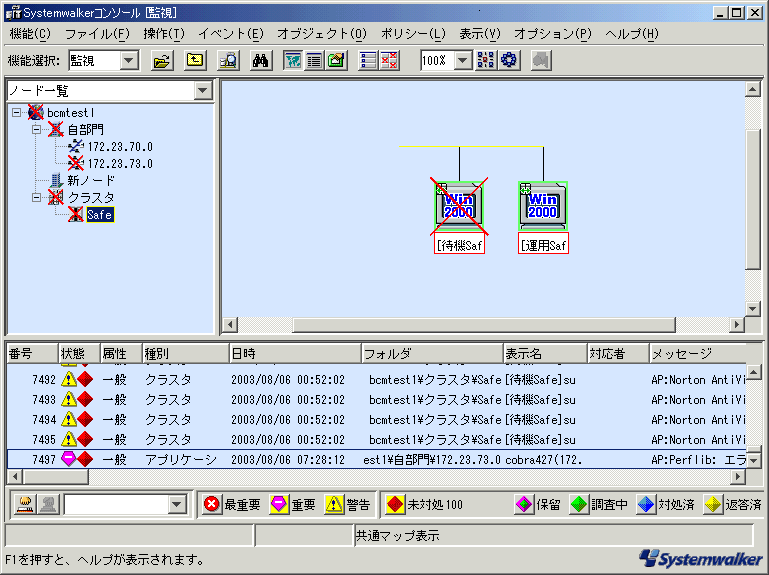The width and height of the screenshot is (769, 575).
Task: Open the ヘルプ(H) menu
Action: [x=632, y=34]
